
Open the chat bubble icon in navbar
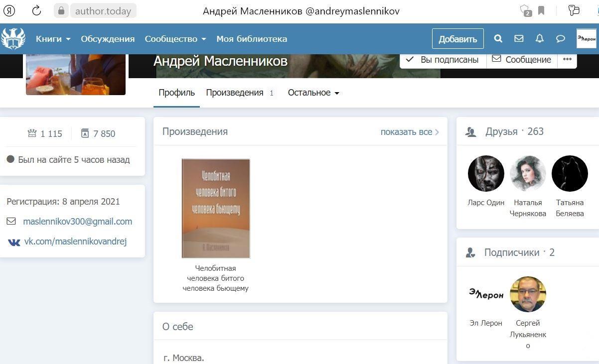(x=561, y=39)
